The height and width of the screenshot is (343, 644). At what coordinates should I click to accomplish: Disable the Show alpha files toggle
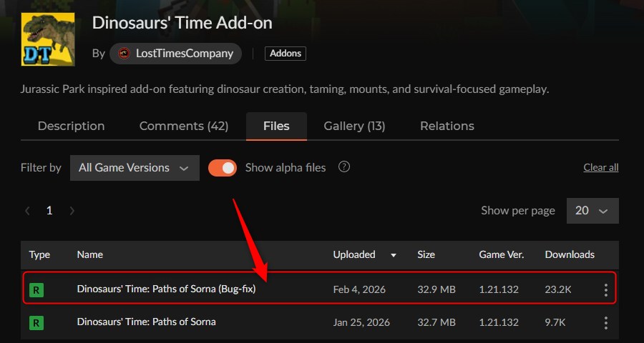tap(223, 168)
